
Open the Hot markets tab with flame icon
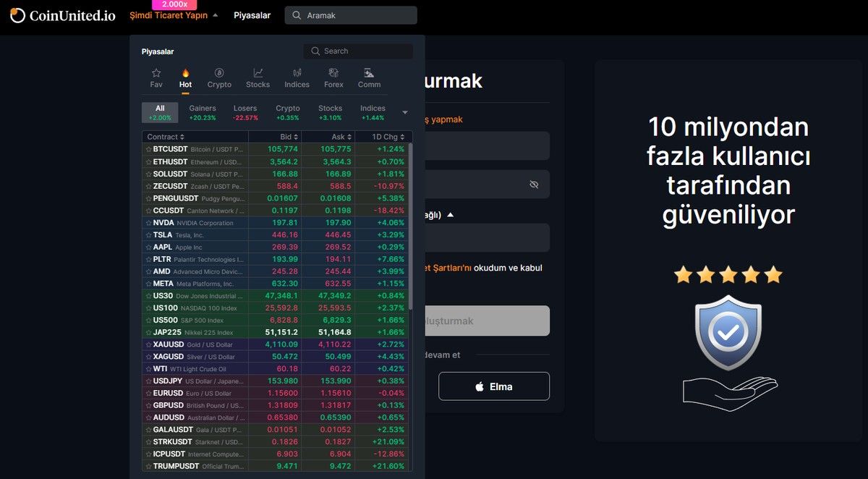[185, 77]
